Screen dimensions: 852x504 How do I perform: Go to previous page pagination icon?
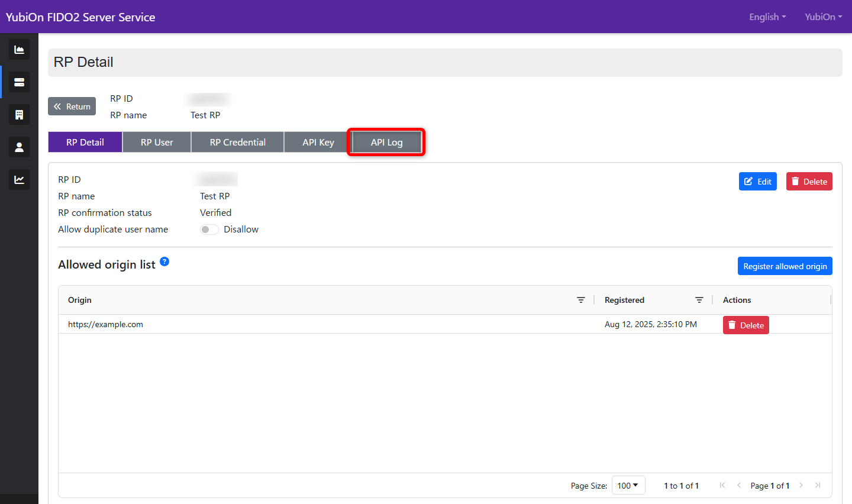(x=739, y=485)
